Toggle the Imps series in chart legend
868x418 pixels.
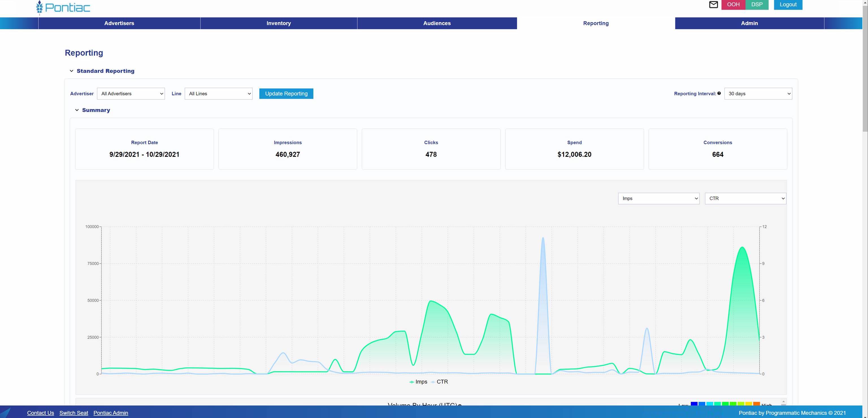tap(418, 382)
